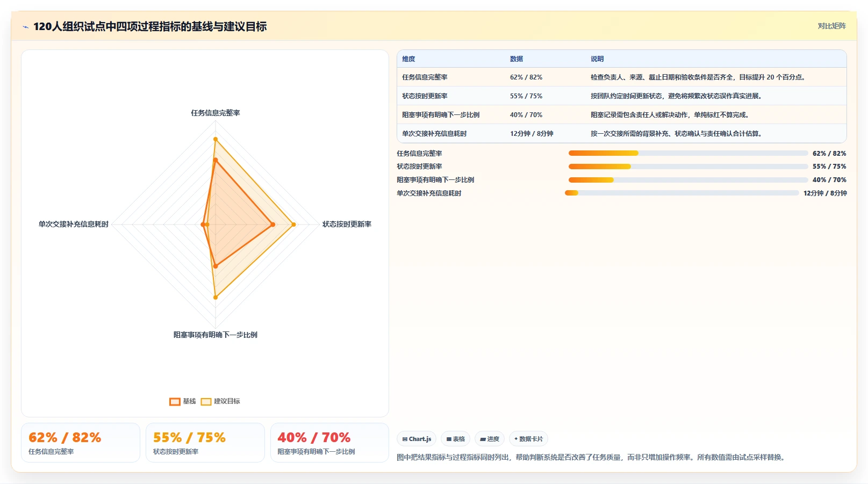Click the icon inside the 数据卡片 chip
Screen dimensions: 868x484
(516, 439)
